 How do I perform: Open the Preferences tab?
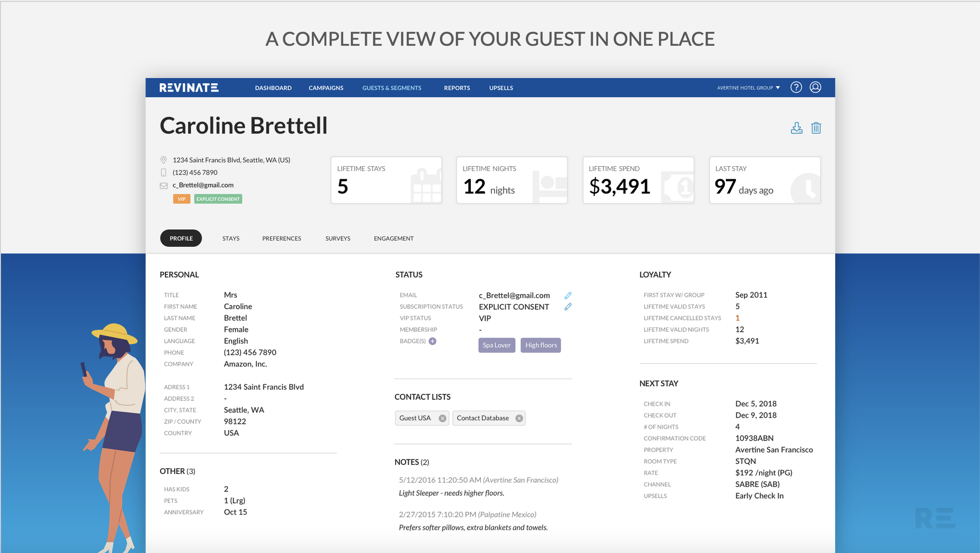282,238
